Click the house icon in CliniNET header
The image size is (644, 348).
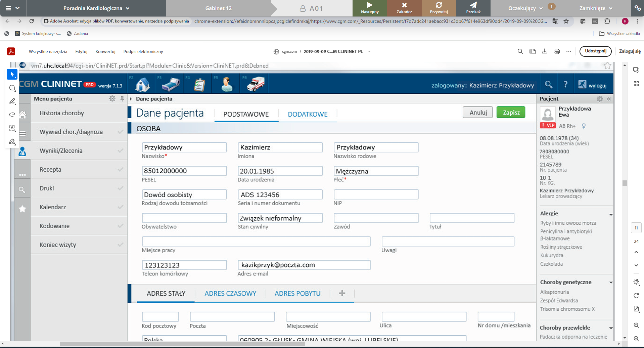(x=142, y=84)
